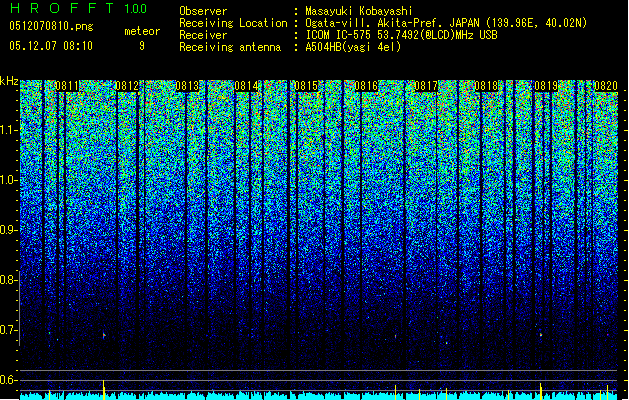Click the 0814 time marker
Screen dimensions: 629x400
(246, 86)
